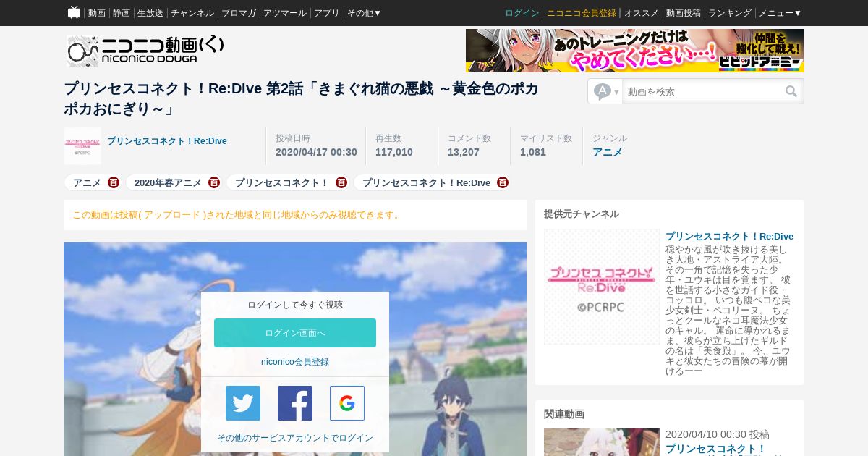
Task: Click the ニコニコ会員登録 link
Action: (582, 13)
